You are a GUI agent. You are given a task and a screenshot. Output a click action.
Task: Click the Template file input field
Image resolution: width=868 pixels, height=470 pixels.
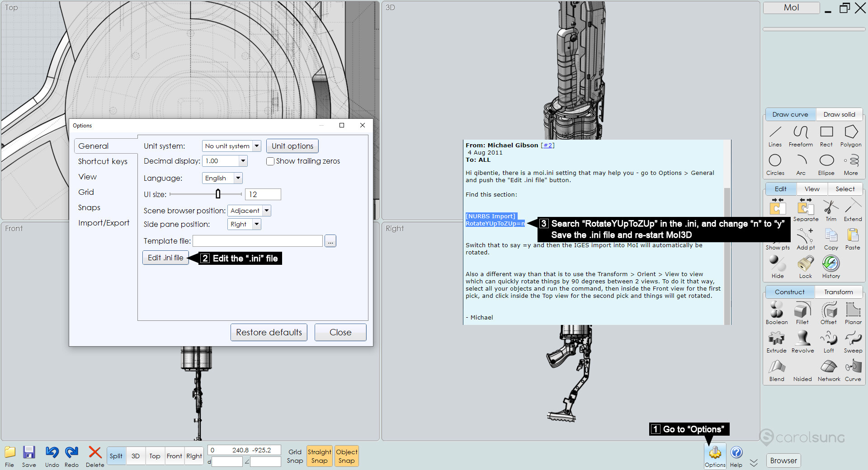(x=258, y=241)
